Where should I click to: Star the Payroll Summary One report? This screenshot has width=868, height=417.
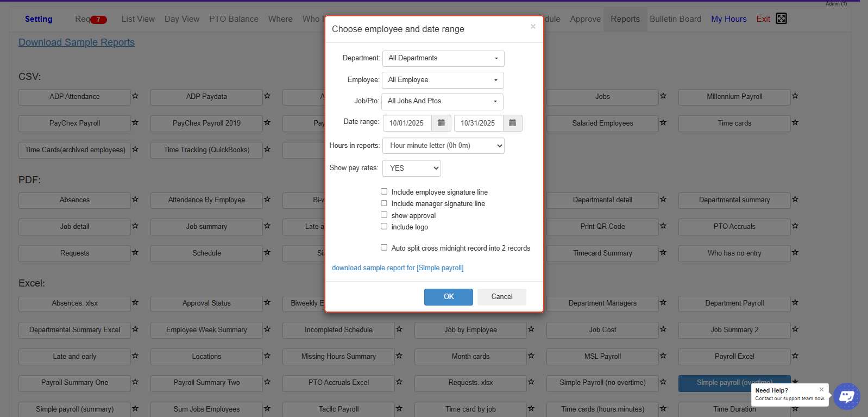(x=135, y=382)
